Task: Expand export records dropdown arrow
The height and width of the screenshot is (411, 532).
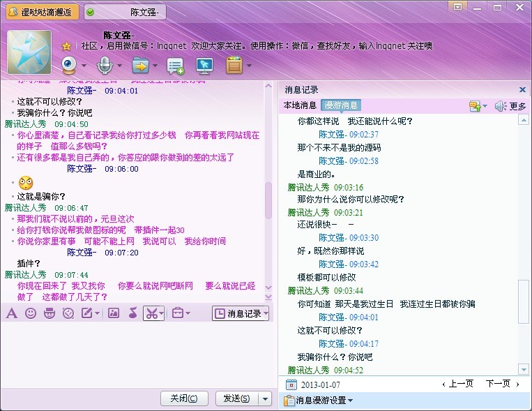Action: click(x=485, y=106)
